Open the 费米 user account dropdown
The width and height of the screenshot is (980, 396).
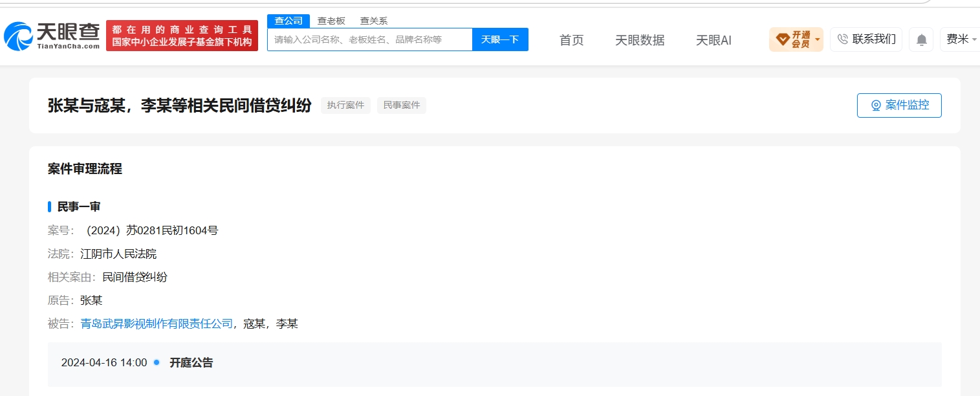[x=961, y=39]
